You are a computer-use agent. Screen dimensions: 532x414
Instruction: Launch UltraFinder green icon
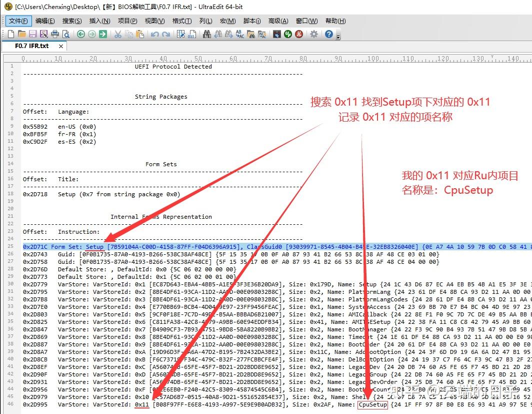tap(288, 34)
